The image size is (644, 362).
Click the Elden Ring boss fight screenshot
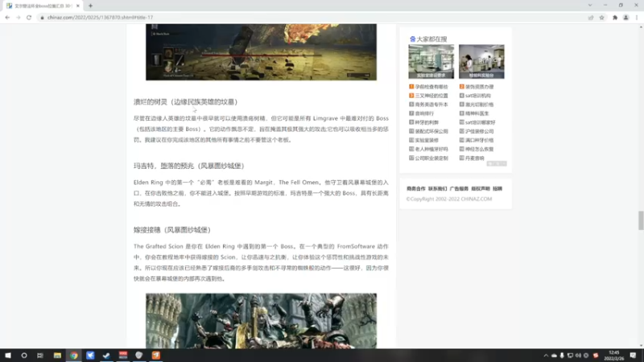pos(261,52)
